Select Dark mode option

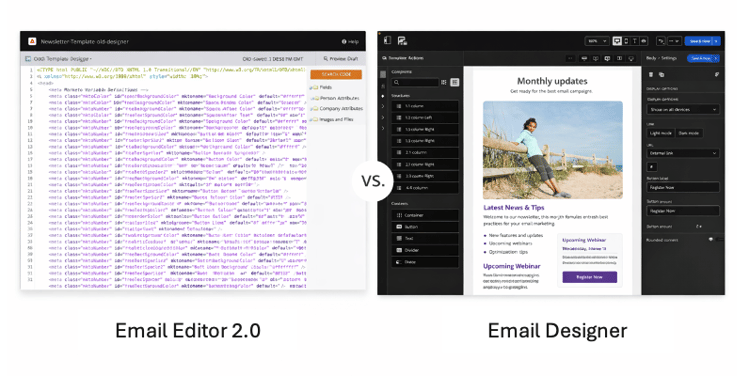click(688, 133)
